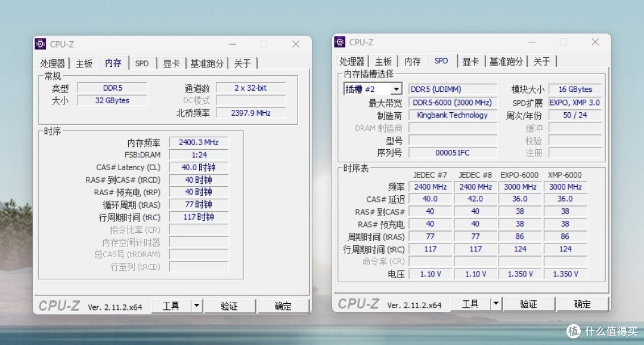This screenshot has width=644, height=345.
Task: Click the 42.0 CAS latency under JEDEC #8
Action: coord(475,199)
